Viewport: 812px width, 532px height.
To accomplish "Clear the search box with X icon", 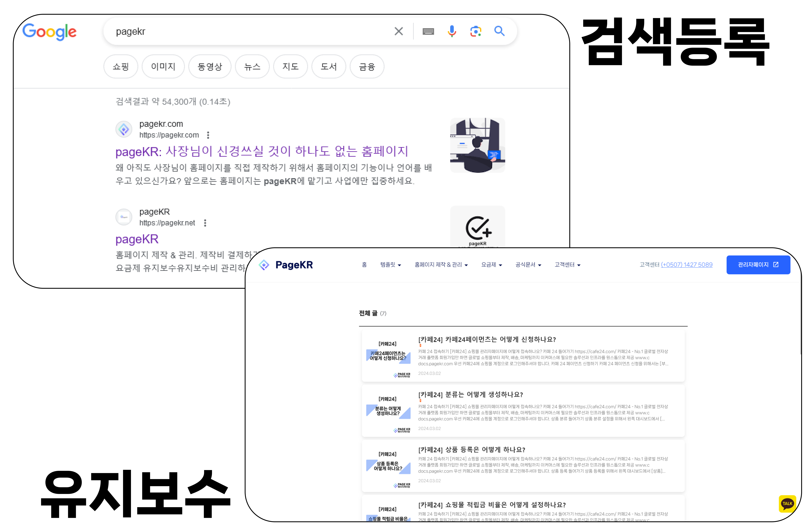I will point(398,31).
